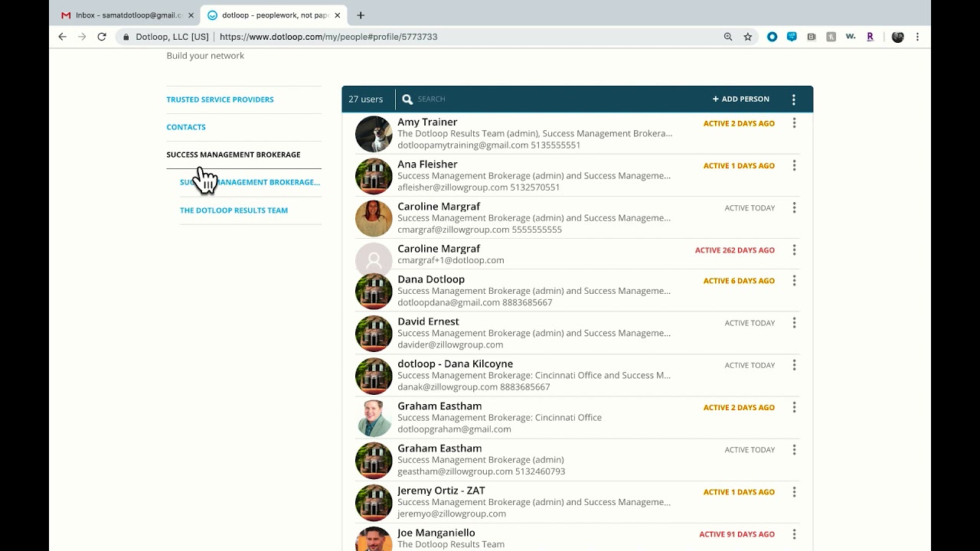Viewport: 980px width, 551px height.
Task: Select the dotloop peoplework tab
Action: coord(273,15)
